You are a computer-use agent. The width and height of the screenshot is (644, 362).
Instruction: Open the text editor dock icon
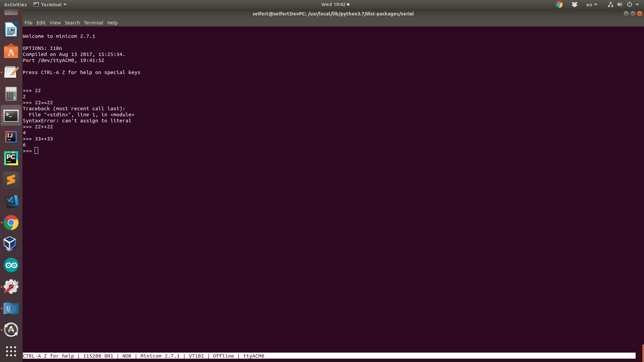click(11, 72)
